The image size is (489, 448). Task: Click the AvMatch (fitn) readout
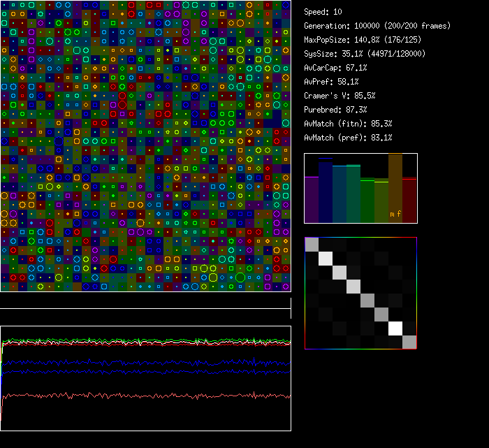tap(348, 124)
